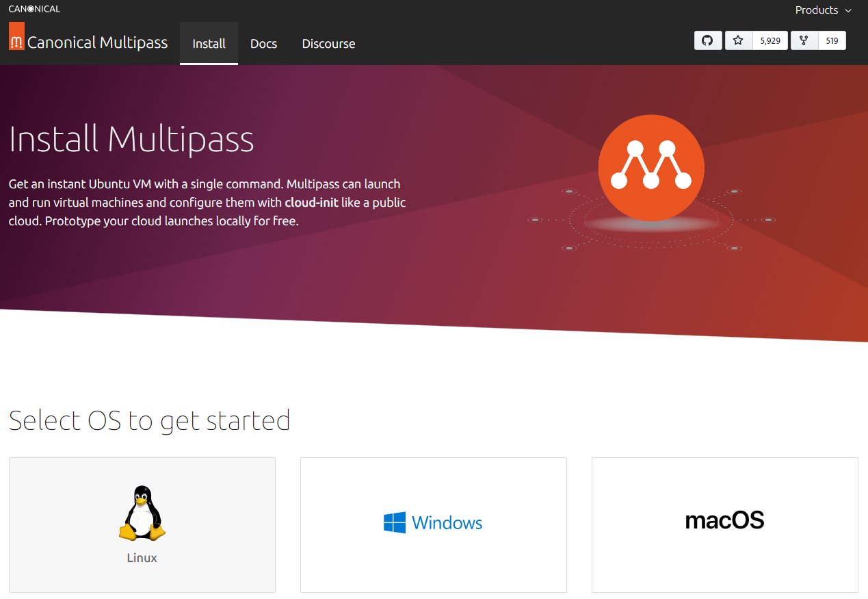Click the large orange Multipass hero logo
This screenshot has height=599, width=868.
[x=650, y=168]
